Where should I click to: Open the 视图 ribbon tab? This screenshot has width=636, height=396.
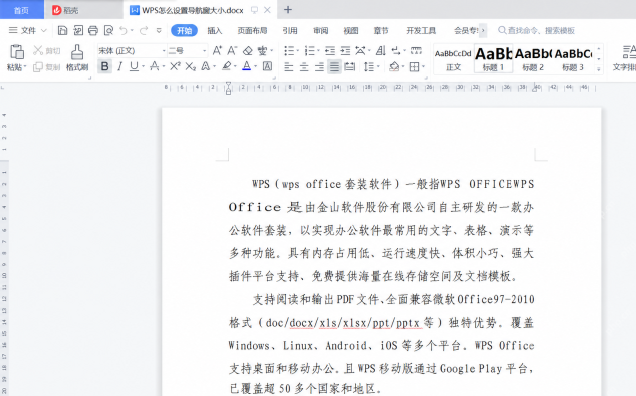point(350,30)
